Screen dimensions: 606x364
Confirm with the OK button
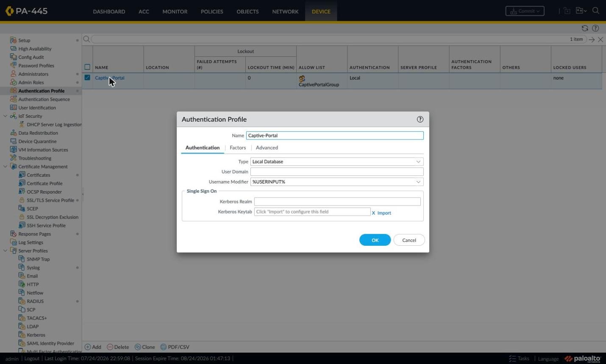point(375,240)
